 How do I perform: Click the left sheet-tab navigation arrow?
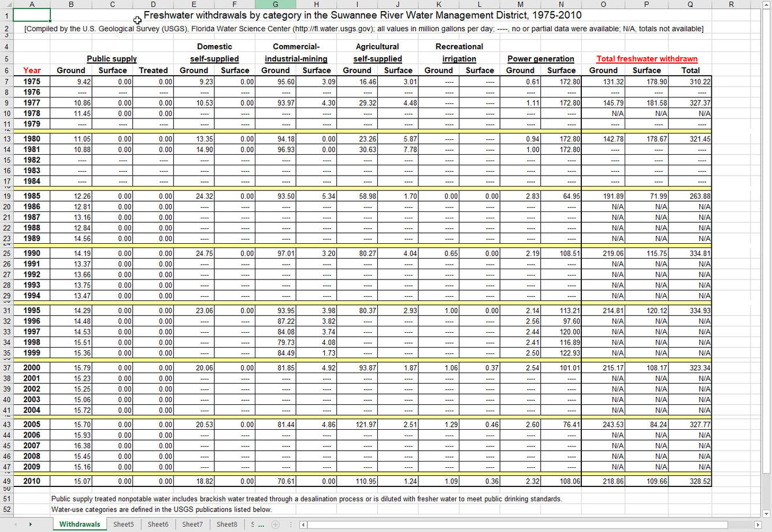(16, 524)
